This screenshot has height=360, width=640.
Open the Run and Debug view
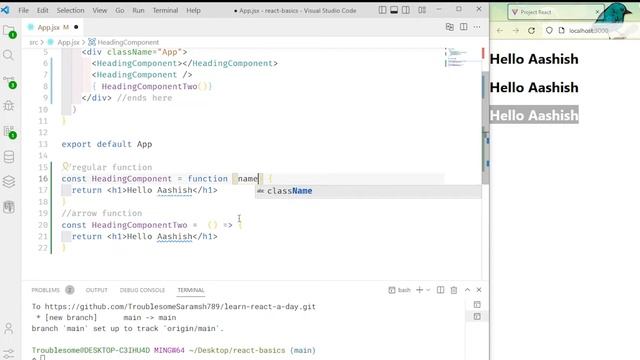(x=9, y=105)
